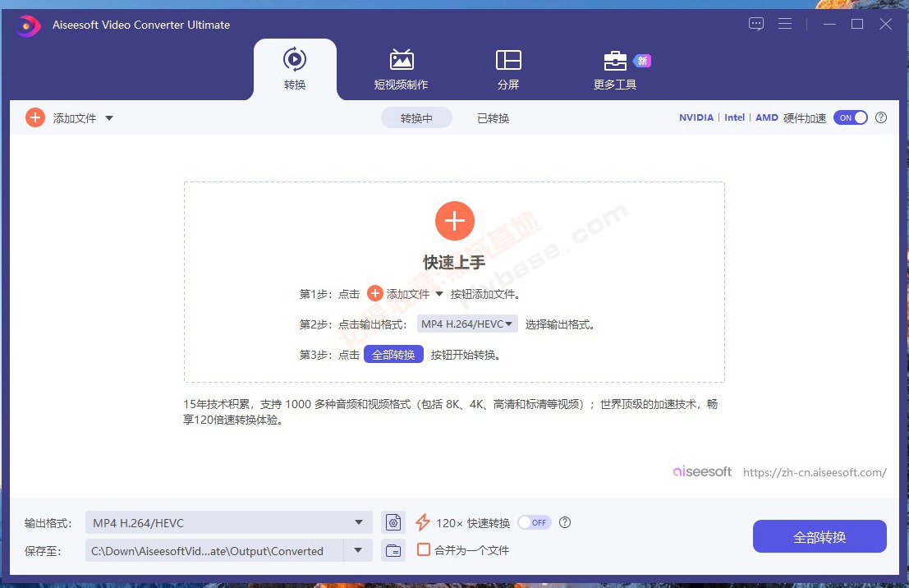Minimize the Aiseesoft window
This screenshot has height=588, width=909.
pyautogui.click(x=829, y=24)
